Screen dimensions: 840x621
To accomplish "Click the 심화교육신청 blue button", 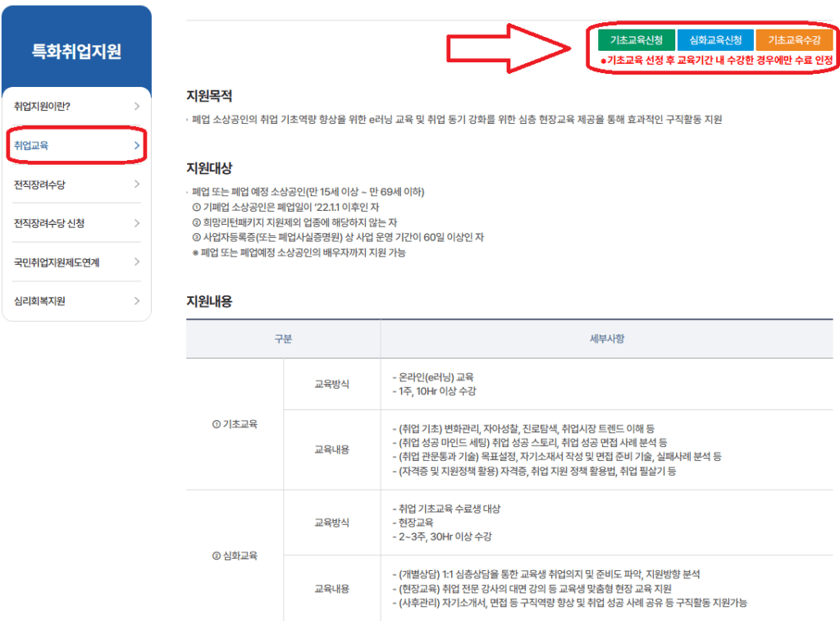I will tap(715, 40).
